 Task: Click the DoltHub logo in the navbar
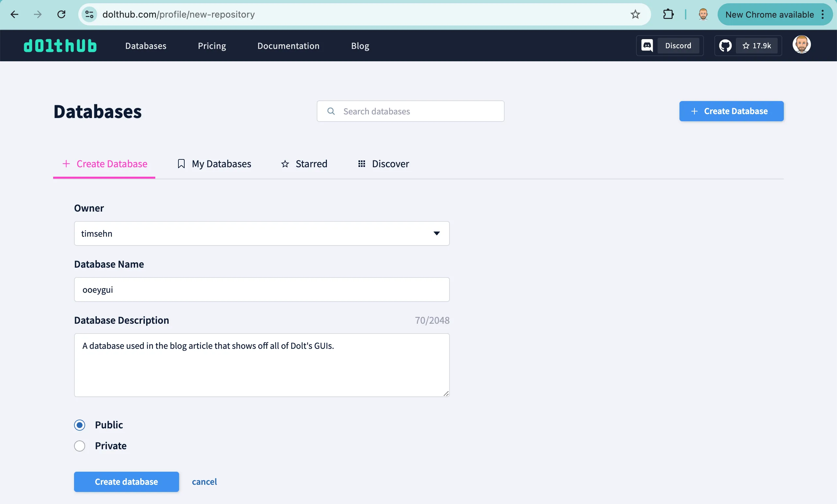60,46
